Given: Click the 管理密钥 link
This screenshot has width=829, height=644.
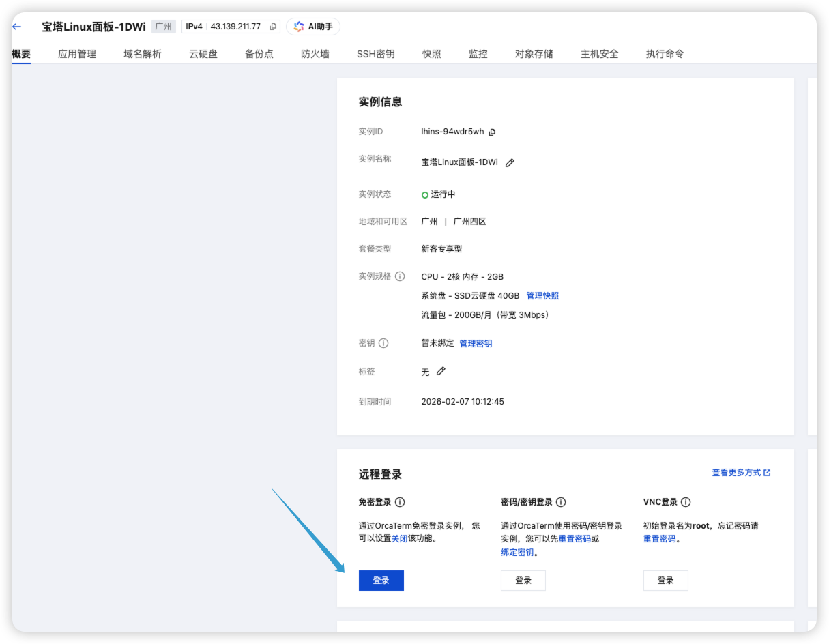Looking at the screenshot, I should click(476, 344).
